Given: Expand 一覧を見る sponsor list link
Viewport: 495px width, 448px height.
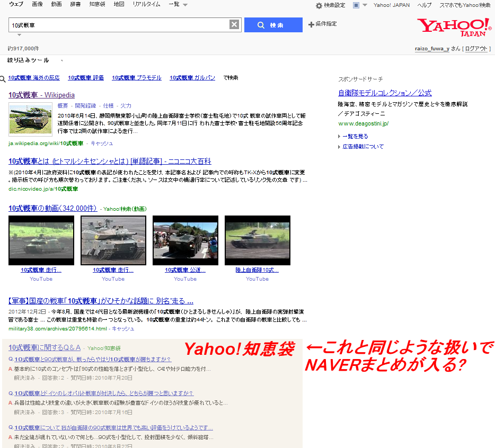Looking at the screenshot, I should point(355,136).
